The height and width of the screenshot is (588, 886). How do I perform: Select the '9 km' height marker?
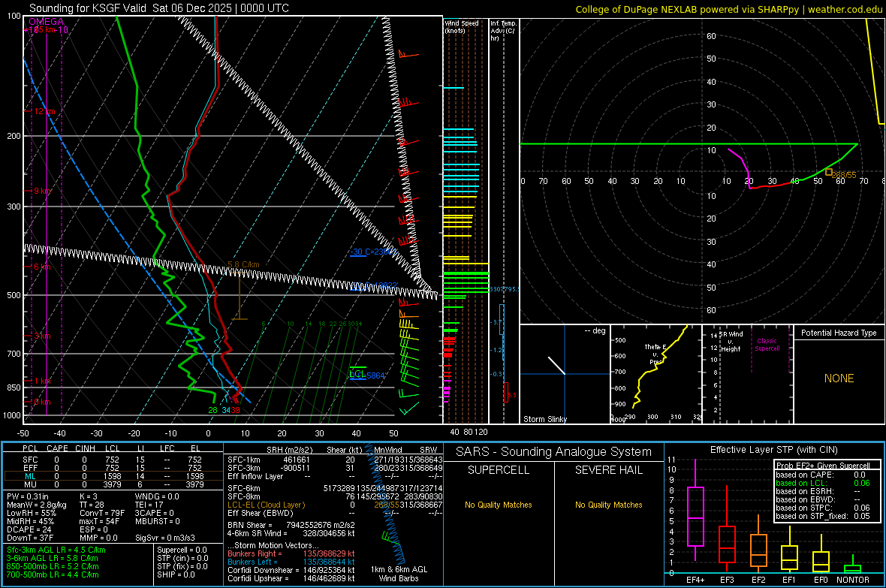[42, 191]
